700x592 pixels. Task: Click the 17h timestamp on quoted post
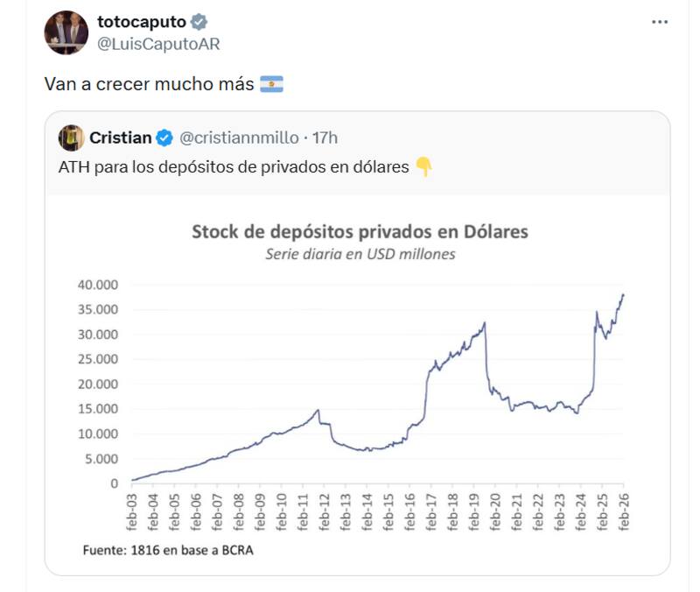325,137
